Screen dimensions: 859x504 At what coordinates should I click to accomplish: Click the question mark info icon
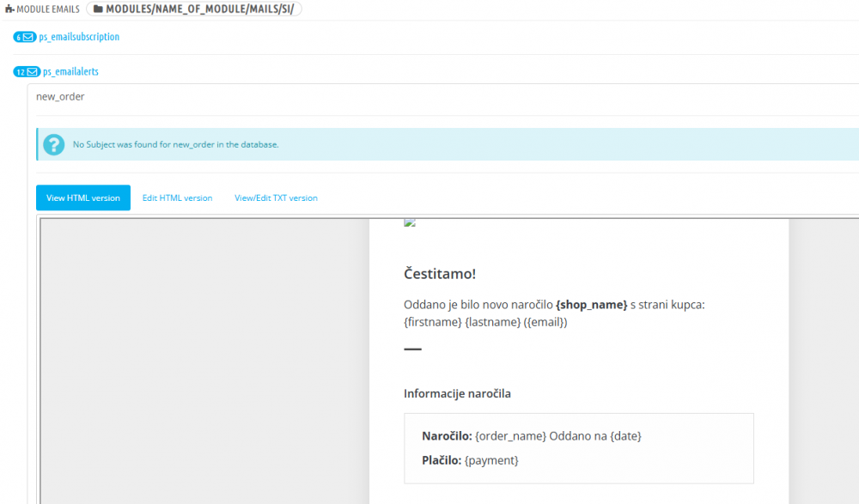click(x=53, y=144)
